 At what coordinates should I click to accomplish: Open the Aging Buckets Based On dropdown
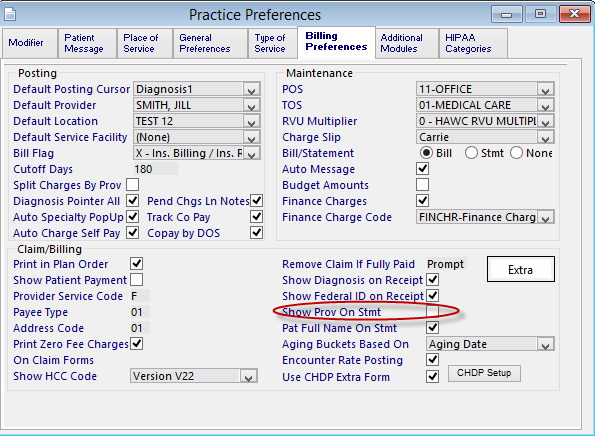[x=490, y=344]
